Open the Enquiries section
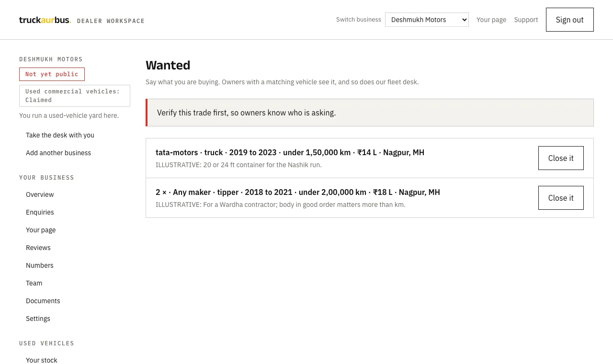The image size is (613, 364). click(x=40, y=212)
